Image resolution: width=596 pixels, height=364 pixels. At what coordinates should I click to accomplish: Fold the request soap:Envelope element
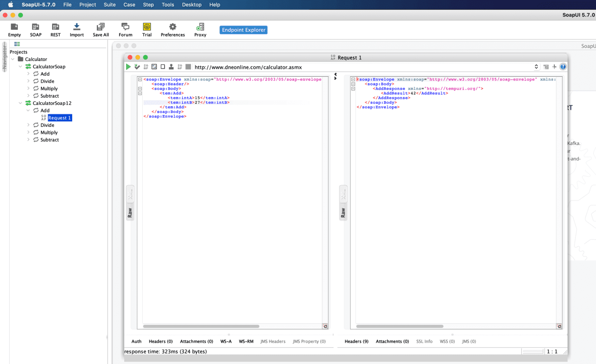click(140, 79)
